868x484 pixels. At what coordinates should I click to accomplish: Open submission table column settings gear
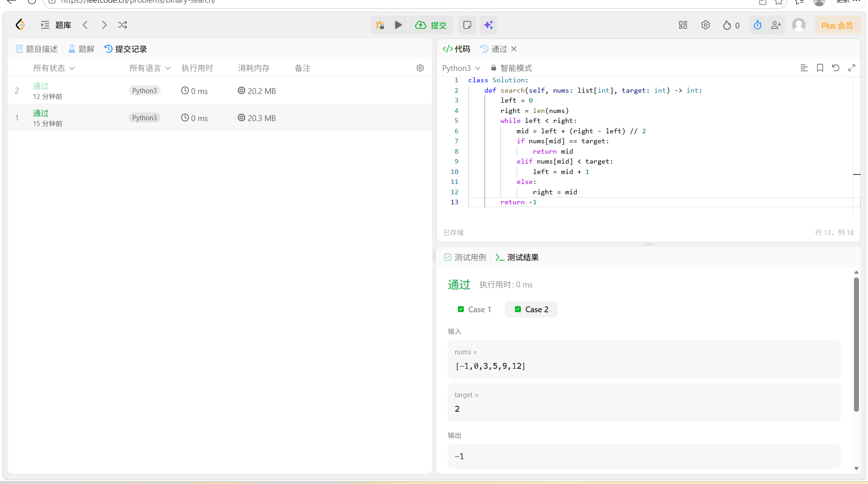pos(420,68)
